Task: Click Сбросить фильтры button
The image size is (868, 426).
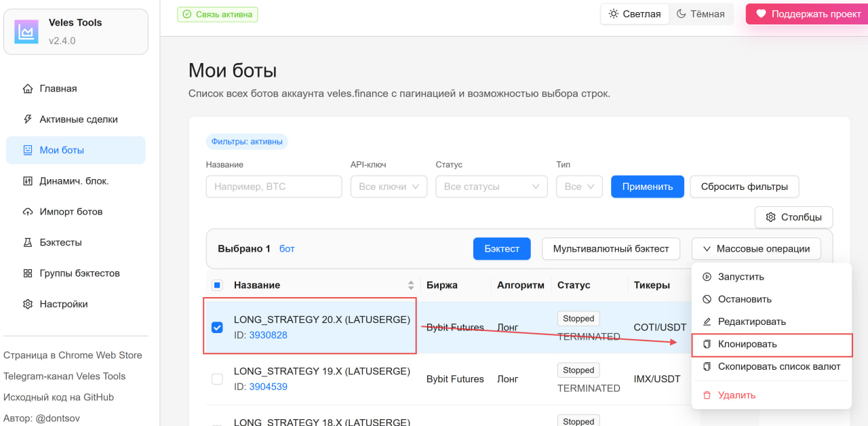Action: click(x=745, y=187)
